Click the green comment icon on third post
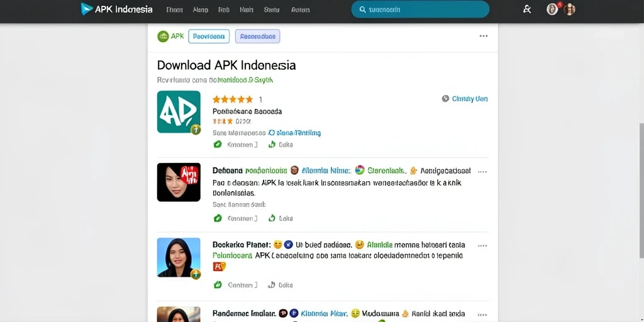Viewport: 644px width, 322px height. (x=218, y=285)
